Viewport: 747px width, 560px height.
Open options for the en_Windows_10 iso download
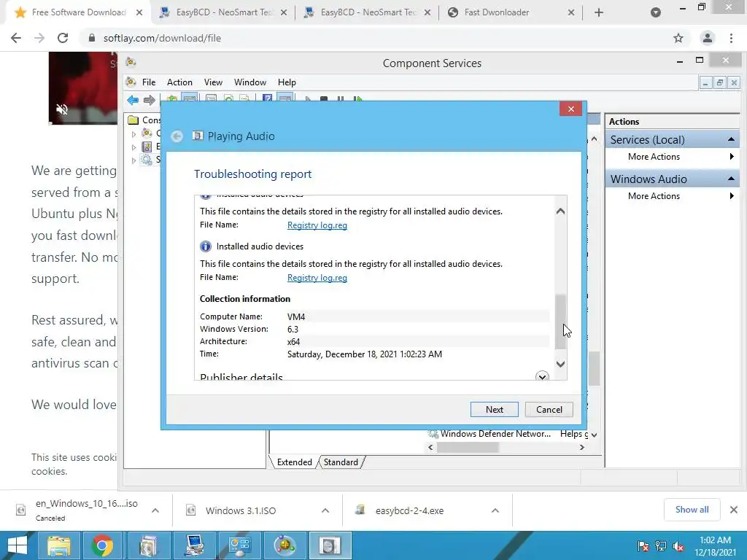click(155, 510)
